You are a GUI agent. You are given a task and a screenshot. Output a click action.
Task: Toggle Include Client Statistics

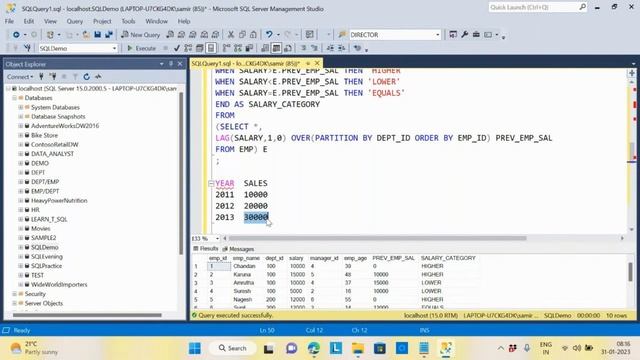coord(249,48)
